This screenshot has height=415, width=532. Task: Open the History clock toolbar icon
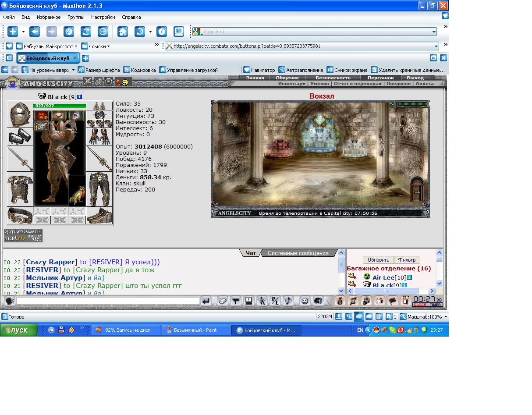162,32
